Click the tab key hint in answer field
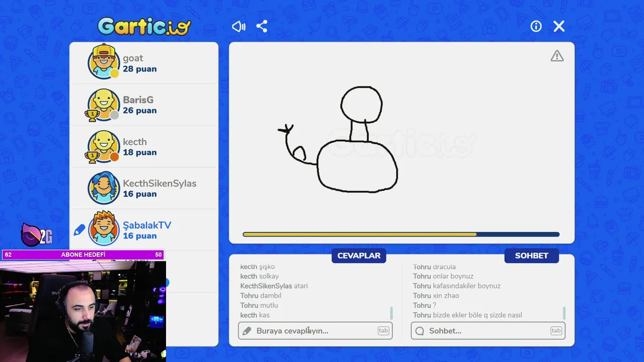 383,331
